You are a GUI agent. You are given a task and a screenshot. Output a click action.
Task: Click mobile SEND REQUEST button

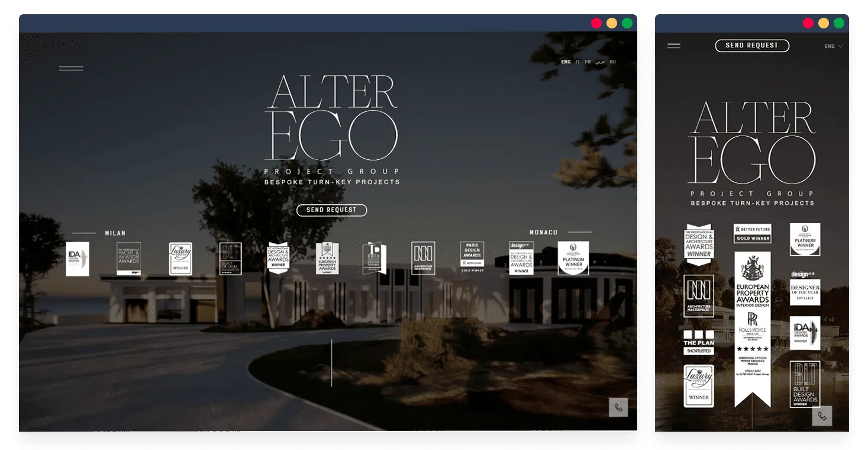pyautogui.click(x=752, y=46)
